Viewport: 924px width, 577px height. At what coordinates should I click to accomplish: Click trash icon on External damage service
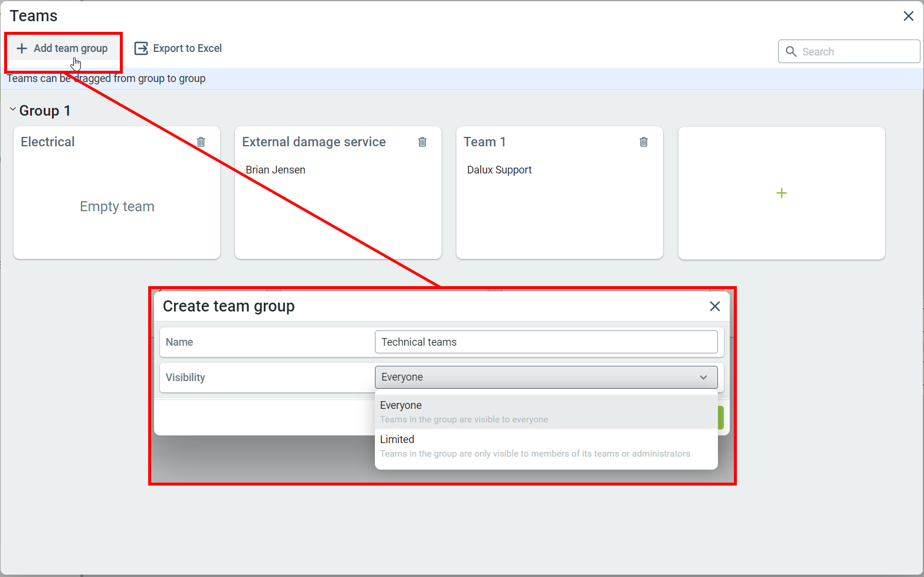[x=422, y=142]
